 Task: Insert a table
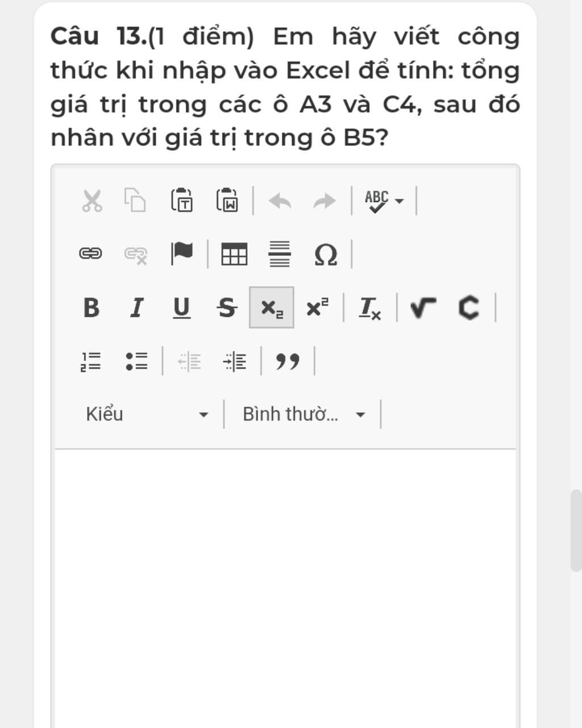[234, 254]
